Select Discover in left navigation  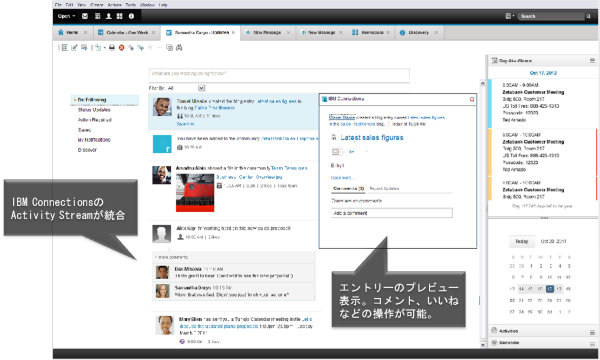click(x=87, y=150)
